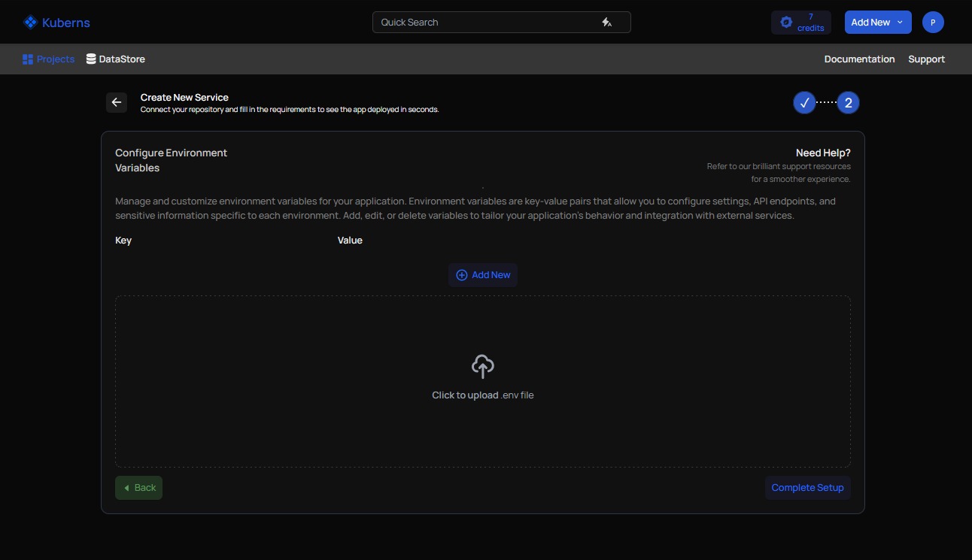Expand the Add New dropdown in header
Image resolution: width=972 pixels, height=560 pixels.
click(878, 23)
